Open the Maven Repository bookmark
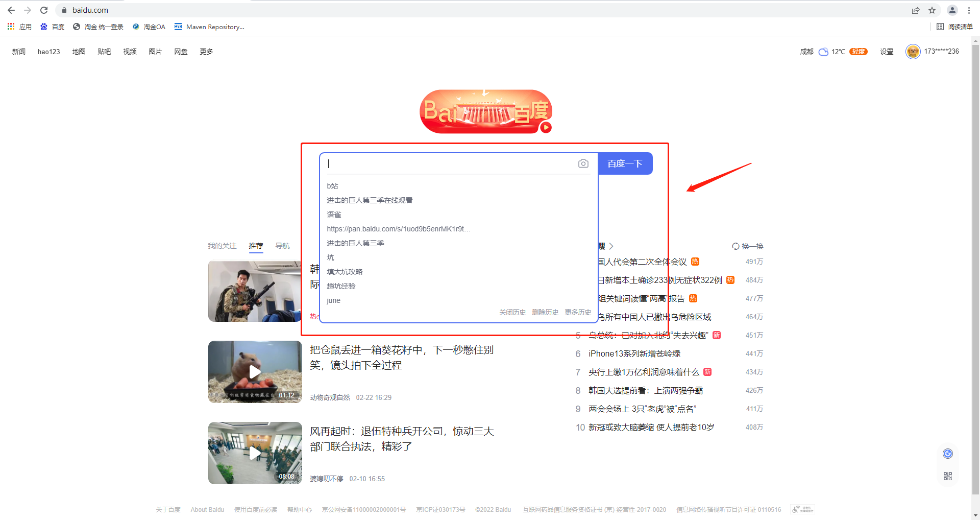The width and height of the screenshot is (980, 520). (x=209, y=27)
